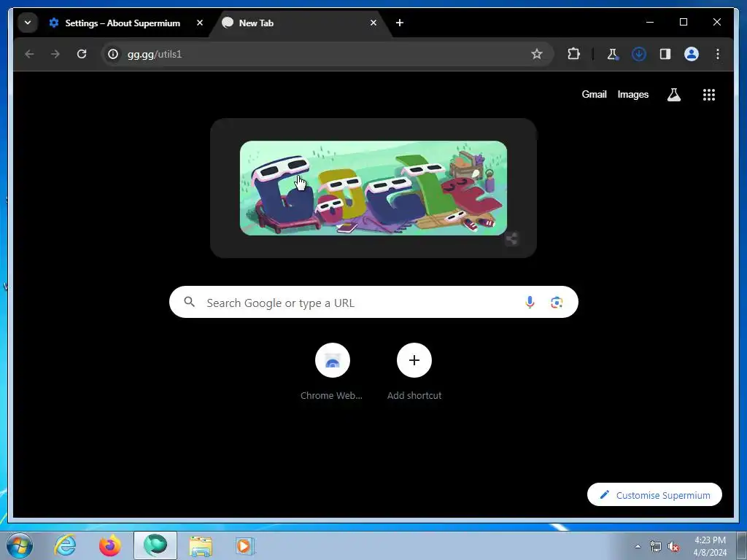The image size is (747, 560).
Task: Open Images link
Action: [632, 94]
